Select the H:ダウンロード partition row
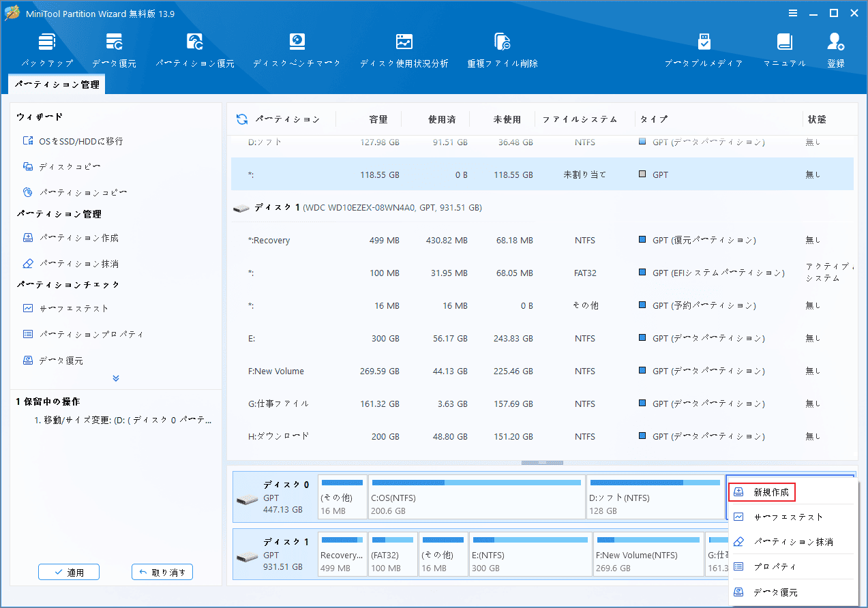The height and width of the screenshot is (608, 868). click(x=542, y=436)
